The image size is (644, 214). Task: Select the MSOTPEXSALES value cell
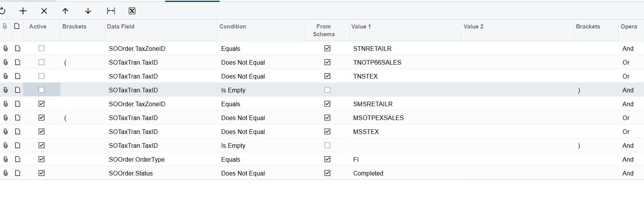[x=405, y=118]
